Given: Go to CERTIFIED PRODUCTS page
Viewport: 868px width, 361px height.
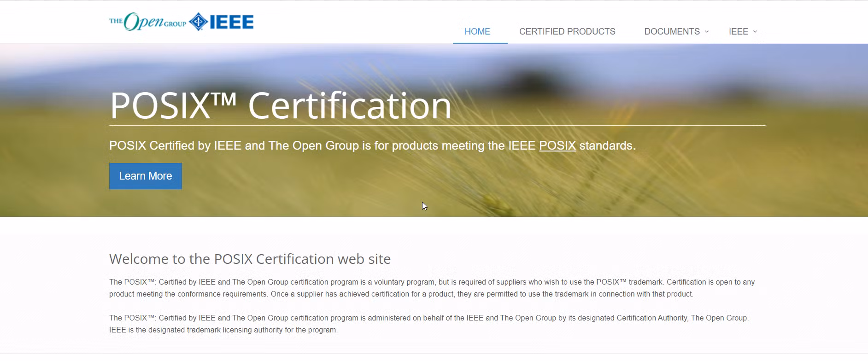Looking at the screenshot, I should tap(567, 31).
